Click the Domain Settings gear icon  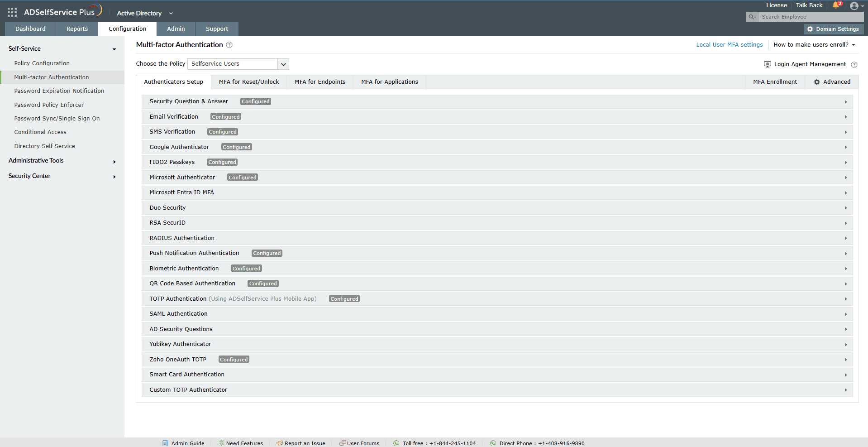coord(810,29)
